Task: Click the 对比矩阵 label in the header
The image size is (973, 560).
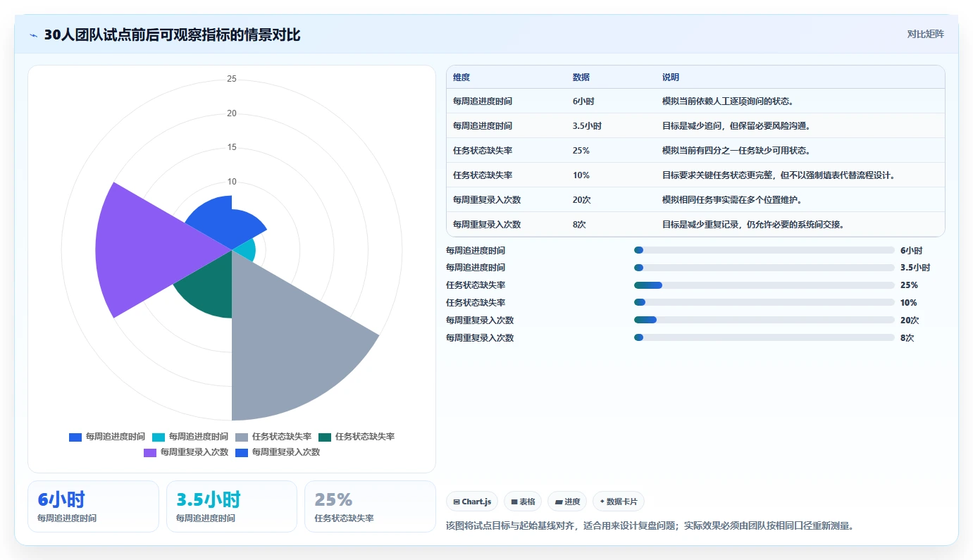Action: [925, 34]
